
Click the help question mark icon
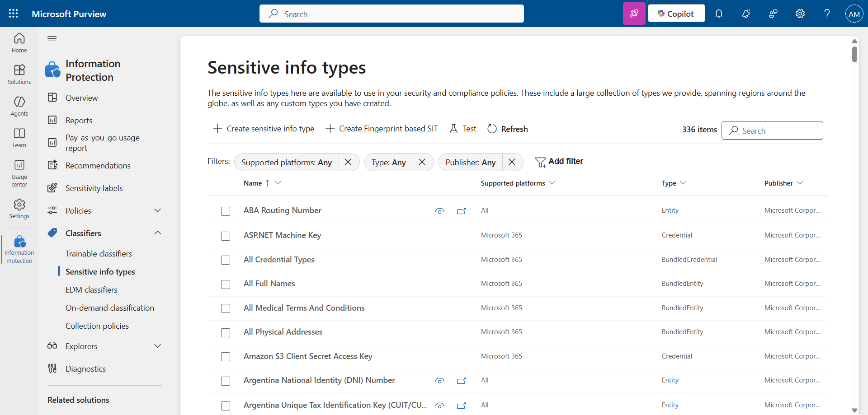click(827, 14)
